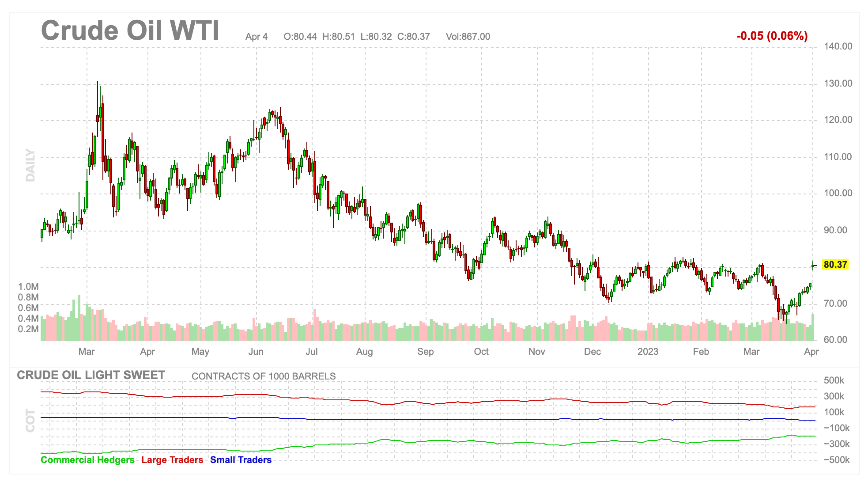Screen dimensions: 868x486
Task: Click the Apr 4 date label
Action: tap(257, 37)
